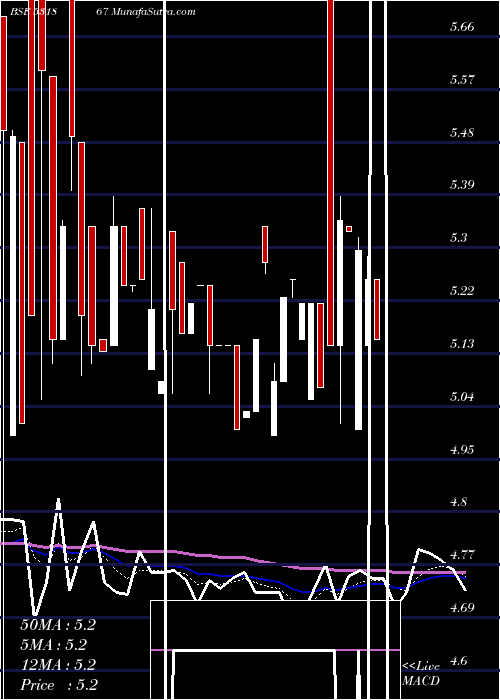This screenshot has width=500, height=700.
Task: Select the 4.6 price axis label
Action: point(458,660)
